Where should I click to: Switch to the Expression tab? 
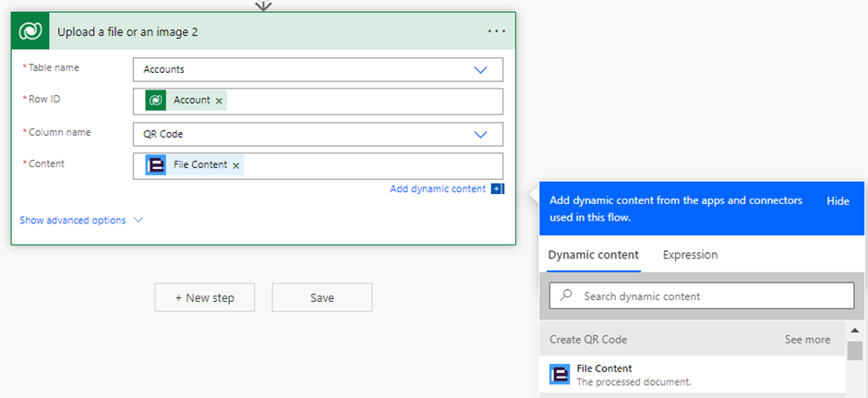pyautogui.click(x=690, y=255)
